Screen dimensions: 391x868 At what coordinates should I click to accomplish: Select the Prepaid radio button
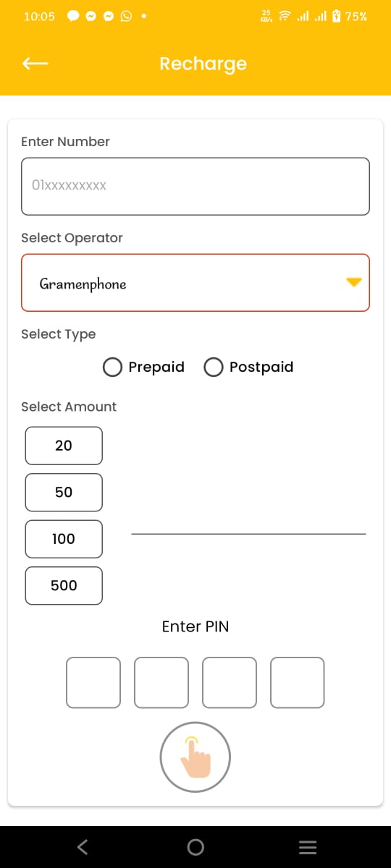point(112,367)
